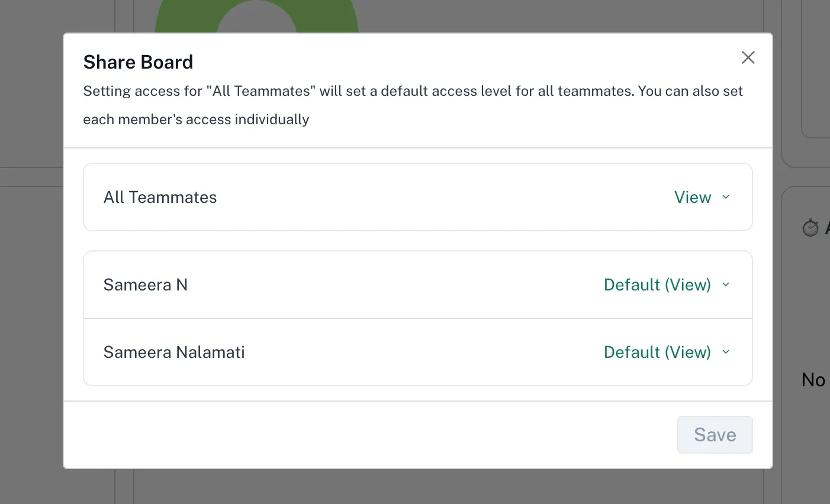Click the chevron arrow in All Teammates row
Image resolution: width=830 pixels, height=504 pixels.
[726, 197]
